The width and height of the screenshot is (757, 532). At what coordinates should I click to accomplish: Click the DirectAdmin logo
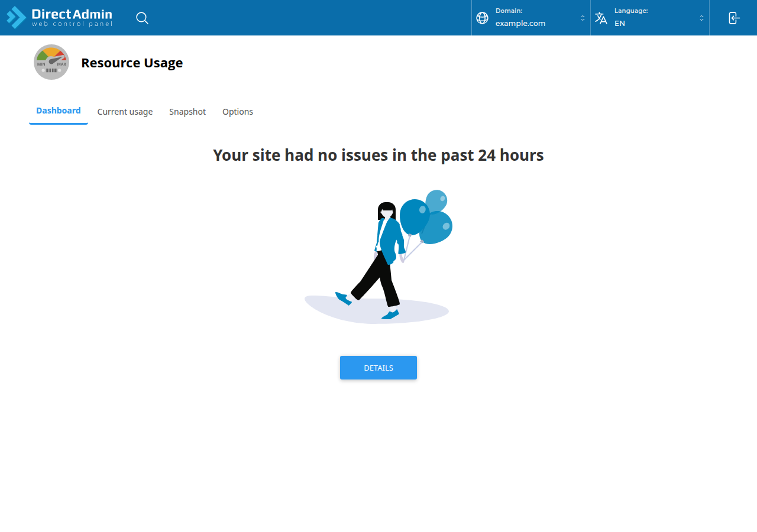pyautogui.click(x=59, y=18)
